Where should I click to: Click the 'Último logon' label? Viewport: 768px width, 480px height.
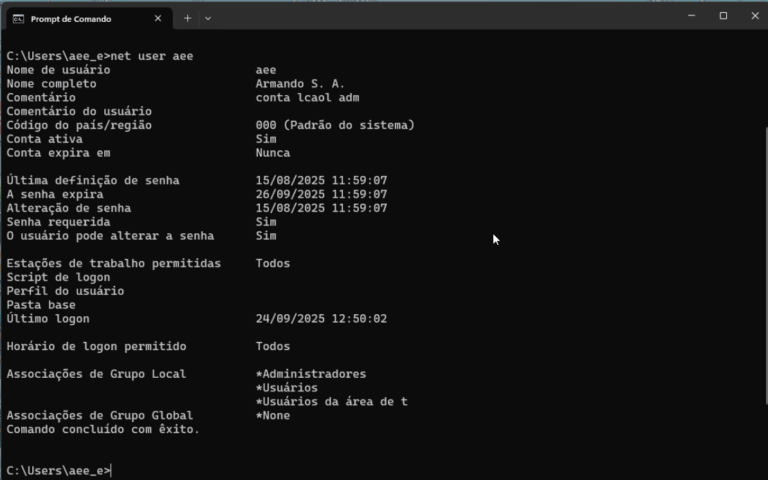pos(48,319)
